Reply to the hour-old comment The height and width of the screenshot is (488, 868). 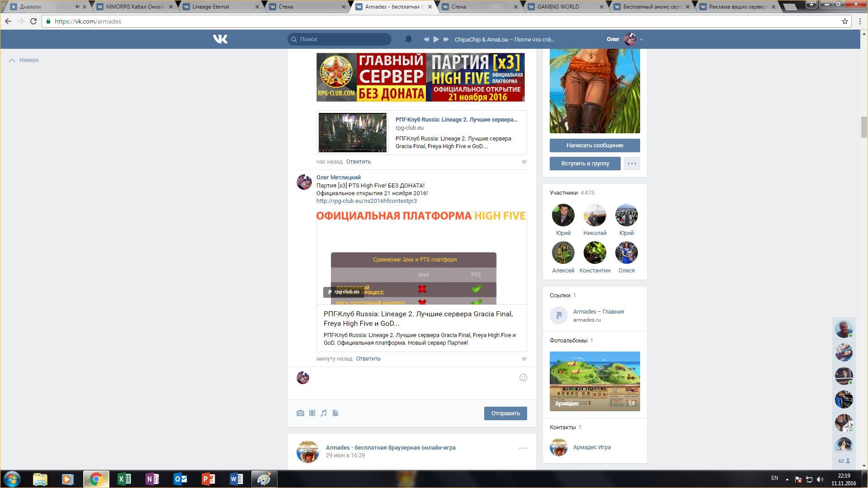pyautogui.click(x=359, y=162)
